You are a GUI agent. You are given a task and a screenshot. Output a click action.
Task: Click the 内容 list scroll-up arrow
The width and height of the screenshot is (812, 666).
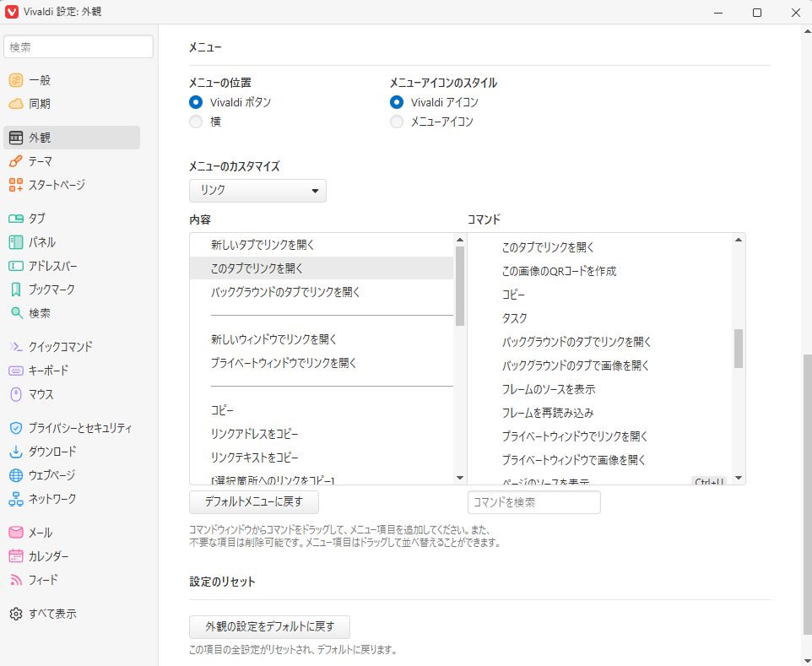pos(460,240)
